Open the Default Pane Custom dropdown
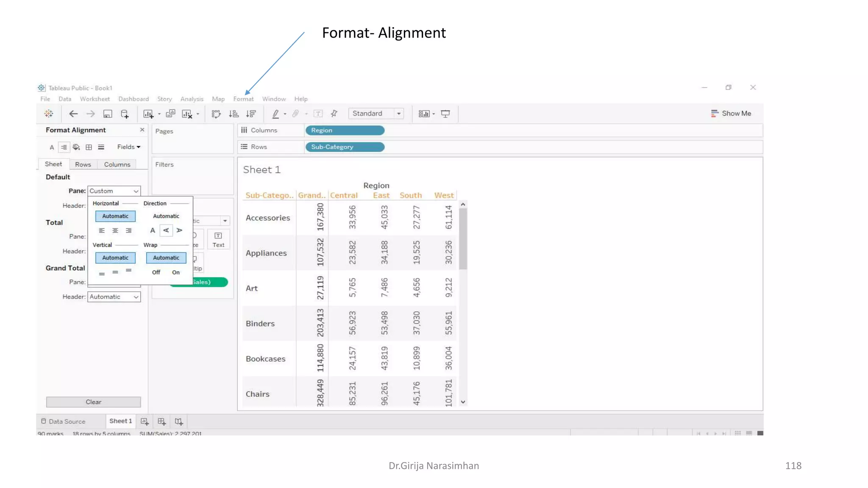The width and height of the screenshot is (868, 488). coord(114,191)
